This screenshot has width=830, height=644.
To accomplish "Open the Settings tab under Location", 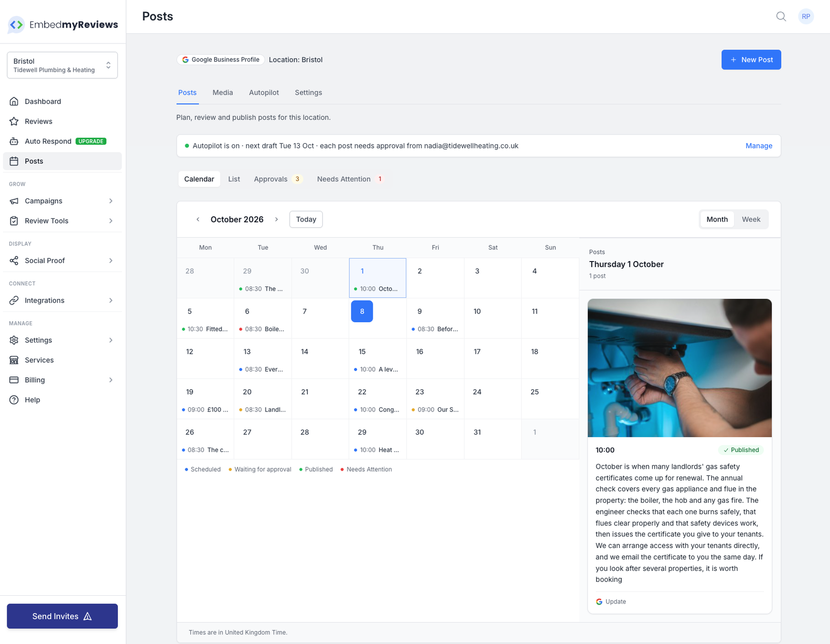I will click(x=308, y=92).
